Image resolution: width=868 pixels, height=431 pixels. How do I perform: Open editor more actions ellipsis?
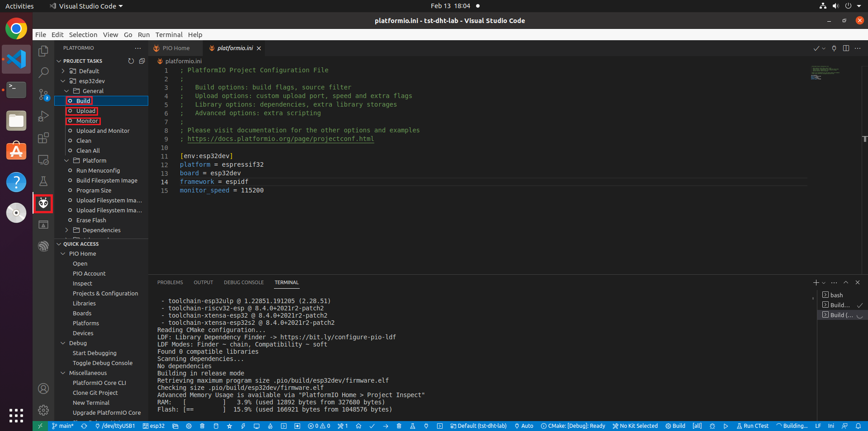click(858, 48)
